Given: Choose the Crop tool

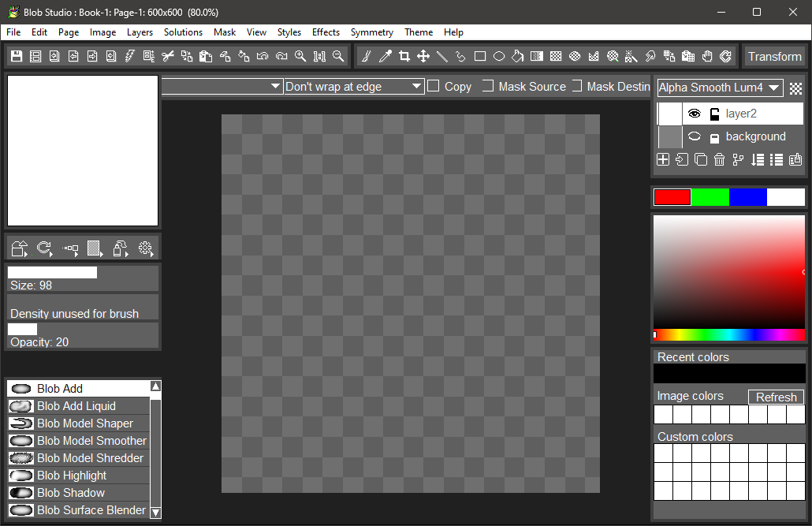Looking at the screenshot, I should (x=405, y=57).
